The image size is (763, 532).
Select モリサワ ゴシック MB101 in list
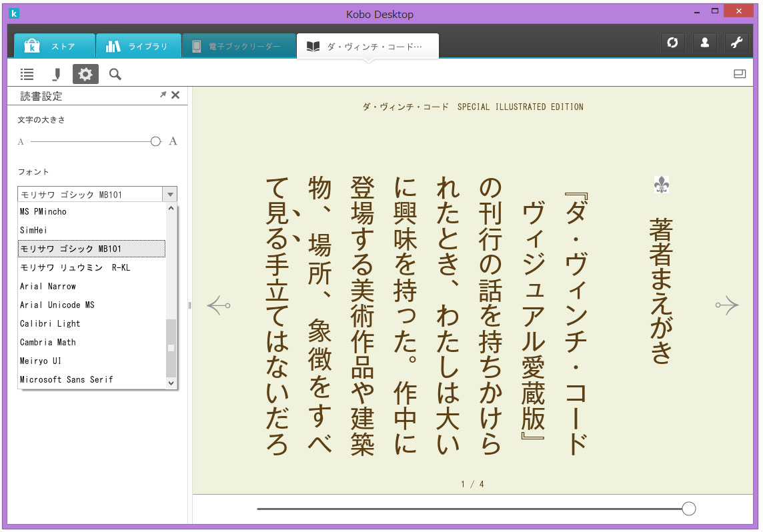click(x=91, y=249)
